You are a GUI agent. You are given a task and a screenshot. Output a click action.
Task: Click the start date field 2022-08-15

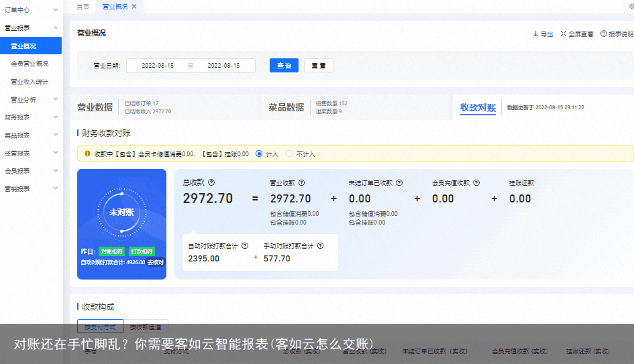click(x=158, y=66)
